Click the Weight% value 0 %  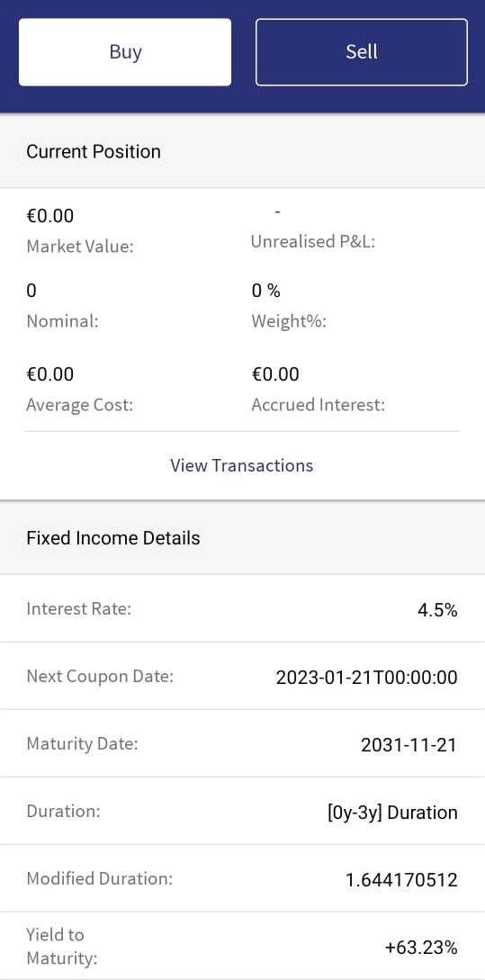[x=265, y=291]
